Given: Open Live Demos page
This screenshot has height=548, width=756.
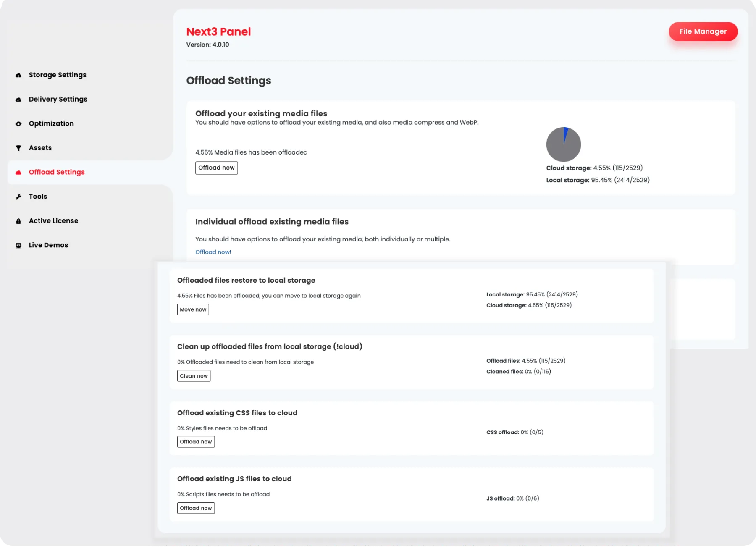Looking at the screenshot, I should pyautogui.click(x=48, y=245).
